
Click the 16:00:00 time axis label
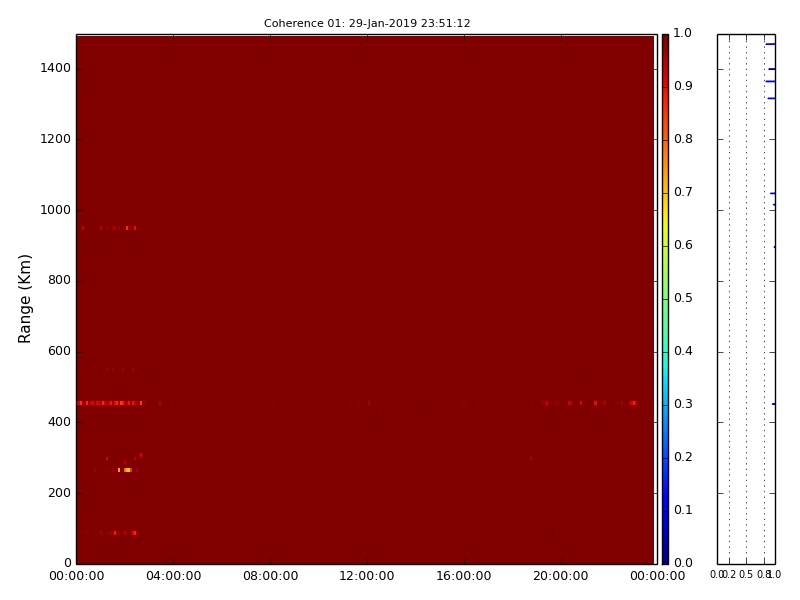click(464, 576)
